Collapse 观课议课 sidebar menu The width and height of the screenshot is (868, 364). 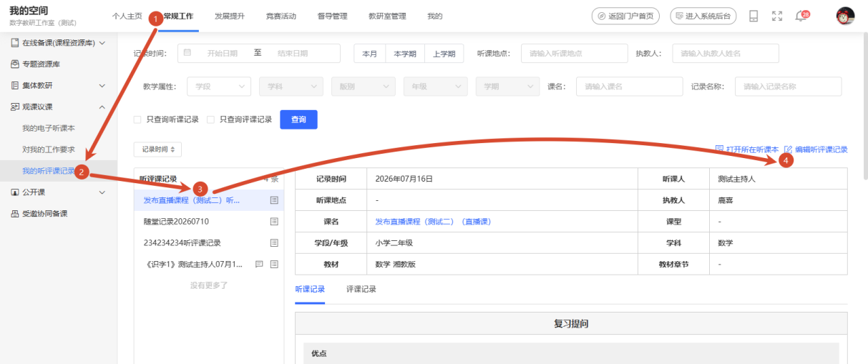click(59, 107)
